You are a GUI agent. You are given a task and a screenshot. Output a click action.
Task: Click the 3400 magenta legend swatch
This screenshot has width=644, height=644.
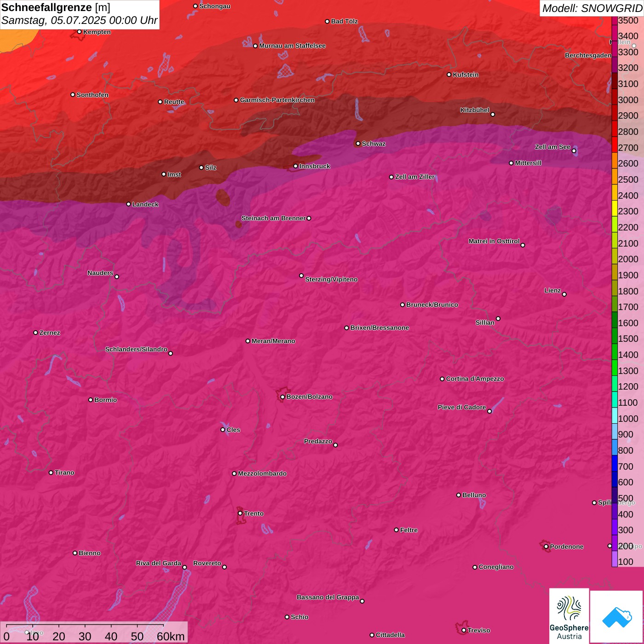coord(615,33)
